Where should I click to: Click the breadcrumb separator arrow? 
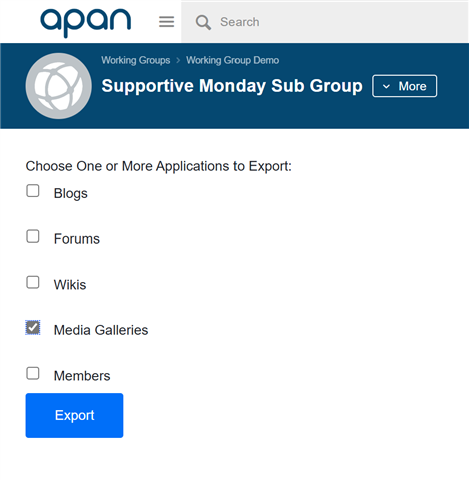(178, 60)
